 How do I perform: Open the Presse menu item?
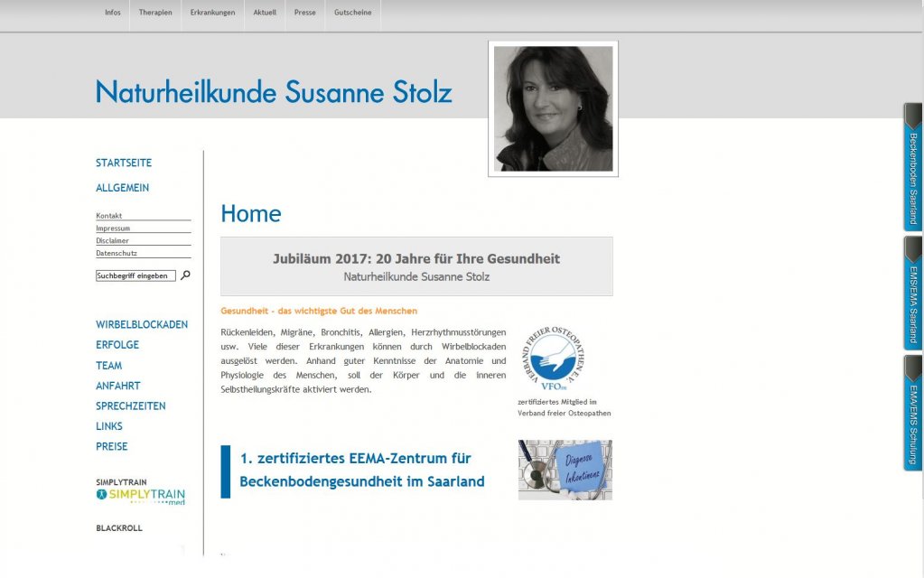click(304, 13)
